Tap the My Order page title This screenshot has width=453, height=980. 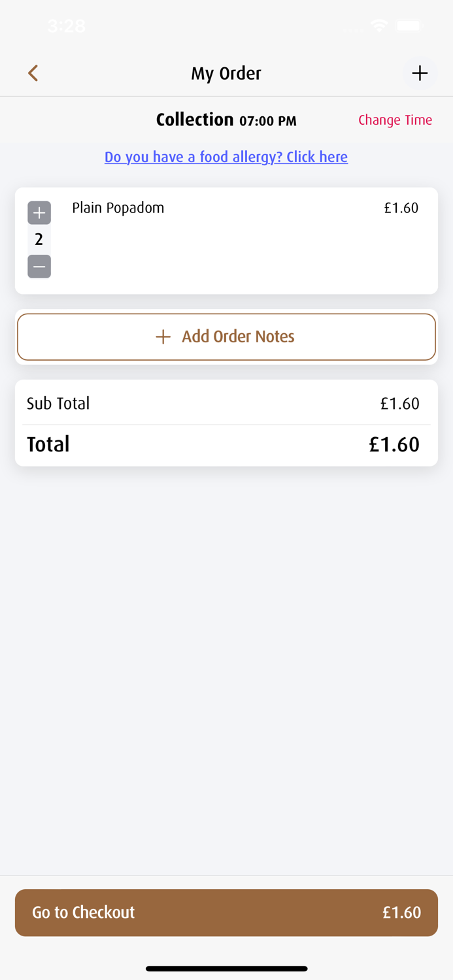226,73
